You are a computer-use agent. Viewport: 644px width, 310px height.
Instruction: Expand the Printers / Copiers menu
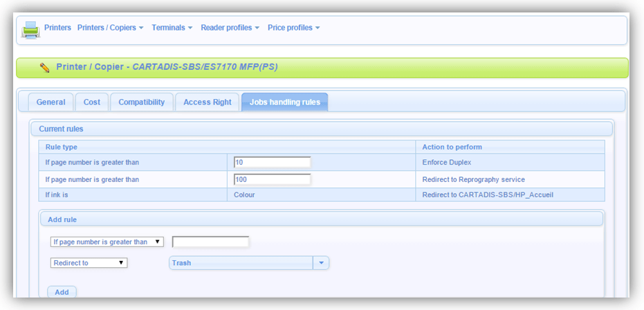click(x=110, y=28)
